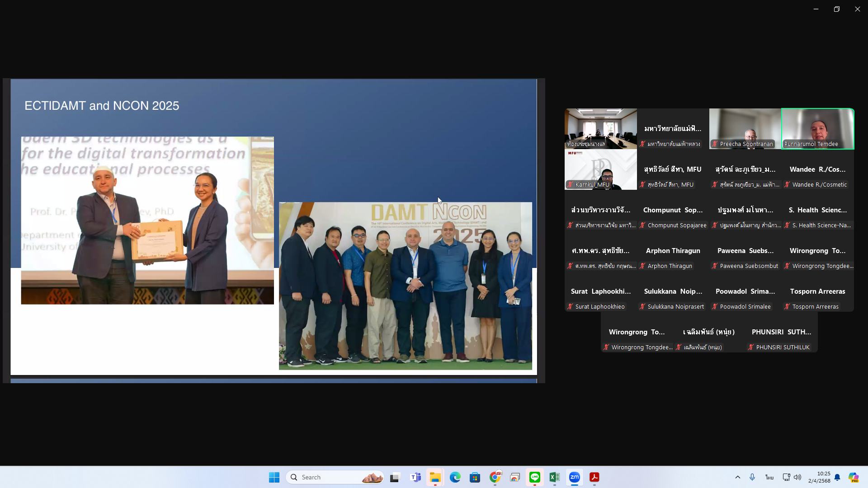Image resolution: width=868 pixels, height=488 pixels.
Task: Open network settings tray icon
Action: [x=787, y=477]
